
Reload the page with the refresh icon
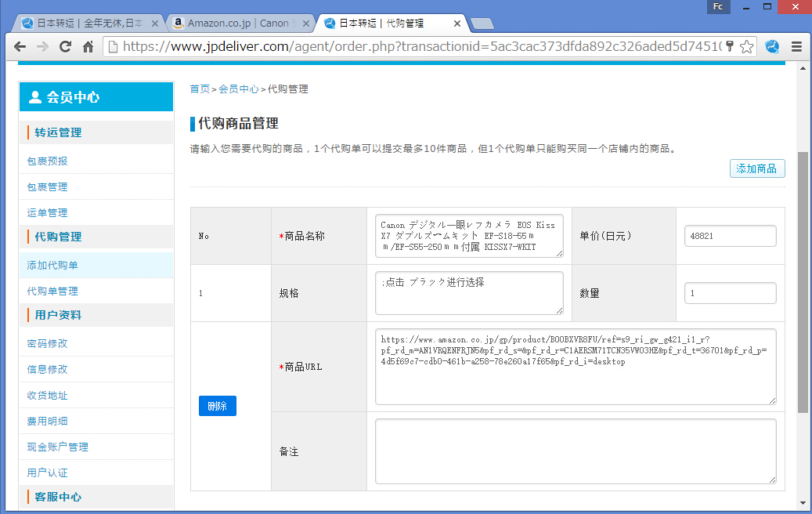(x=65, y=47)
